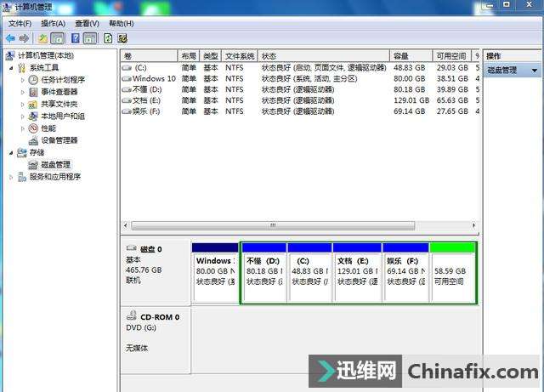The width and height of the screenshot is (544, 392).
Task: Open the 帮助(H) menu
Action: (x=121, y=24)
